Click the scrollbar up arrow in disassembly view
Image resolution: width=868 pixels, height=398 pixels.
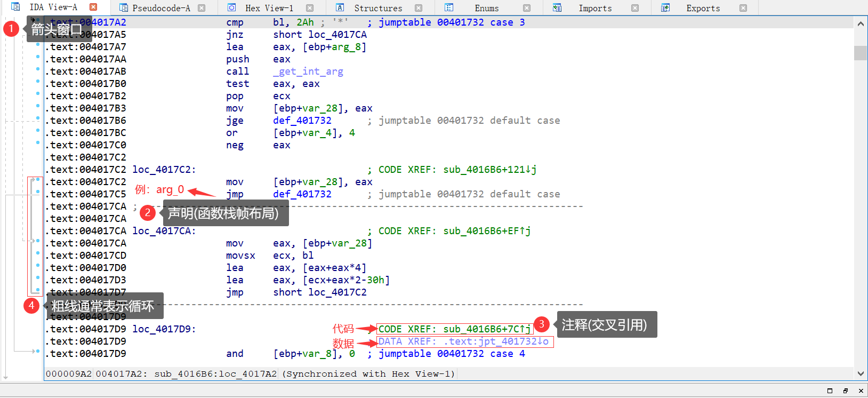(861, 23)
